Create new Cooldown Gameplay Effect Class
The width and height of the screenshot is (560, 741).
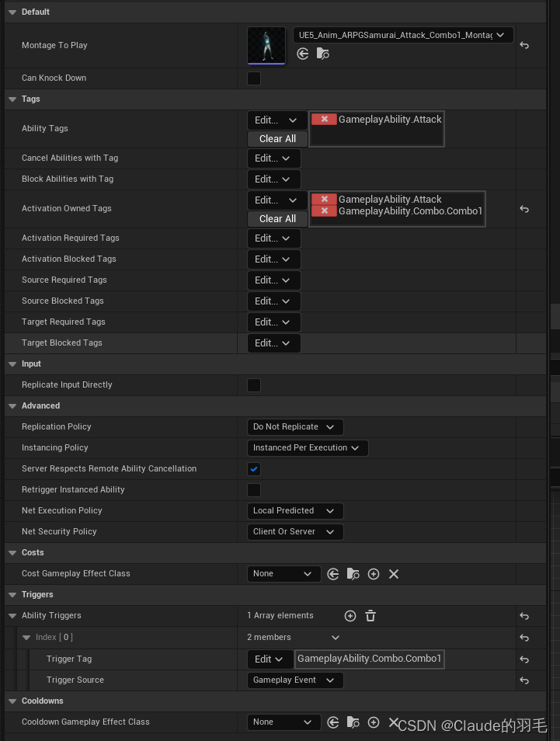[374, 722]
